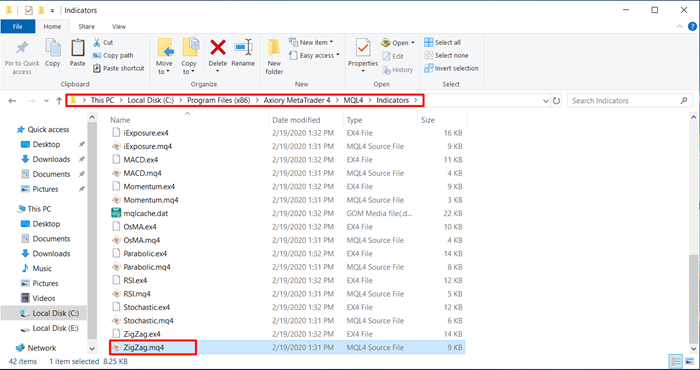Click the History ribbon button
The image size is (700, 370).
[x=397, y=70]
